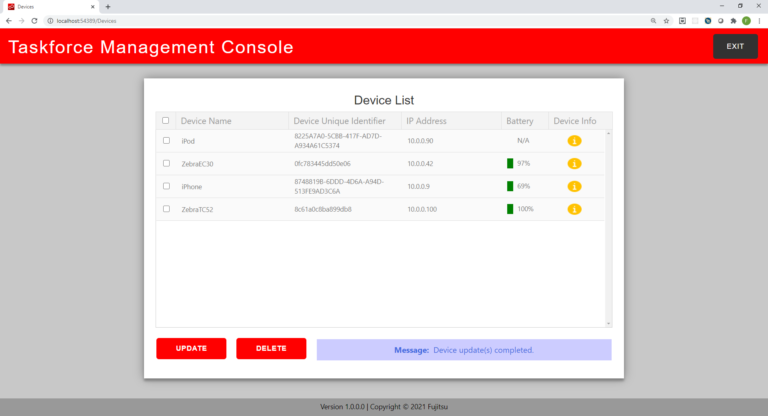This screenshot has width=768, height=416.
Task: Bookmark this page with the star icon
Action: [666, 21]
